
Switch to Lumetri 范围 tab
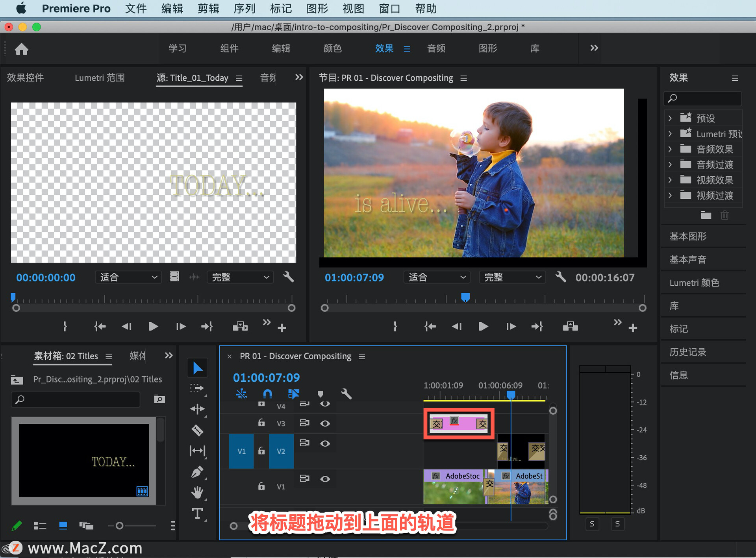point(100,78)
